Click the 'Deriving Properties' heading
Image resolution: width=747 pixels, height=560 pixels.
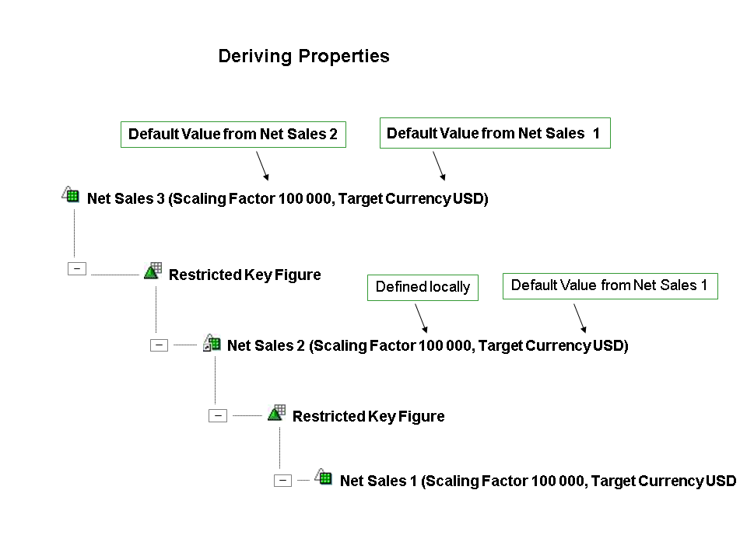pyautogui.click(x=303, y=56)
